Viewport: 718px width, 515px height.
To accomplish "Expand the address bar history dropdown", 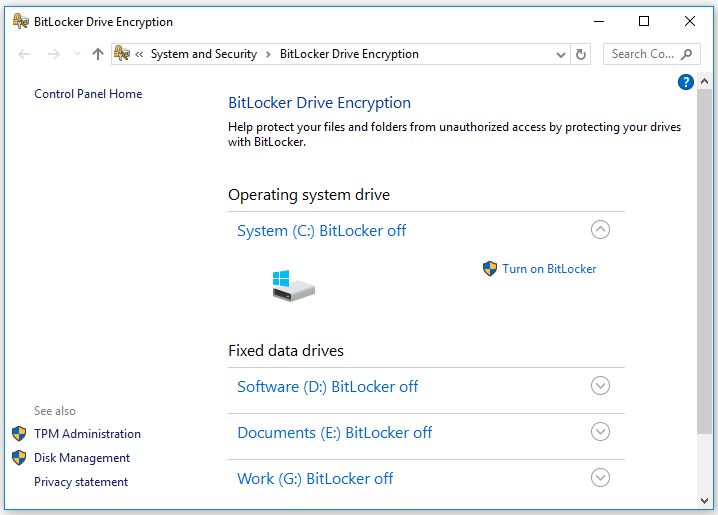I will [560, 55].
